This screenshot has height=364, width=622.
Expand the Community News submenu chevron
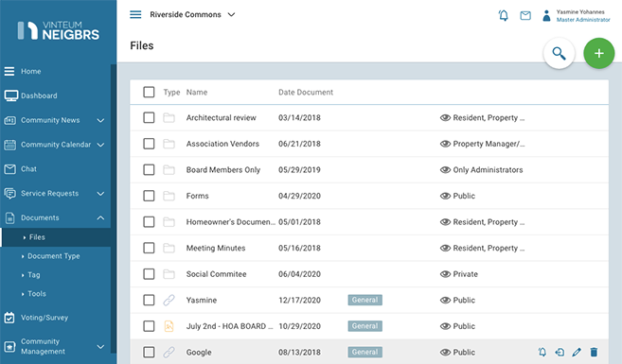click(x=100, y=120)
